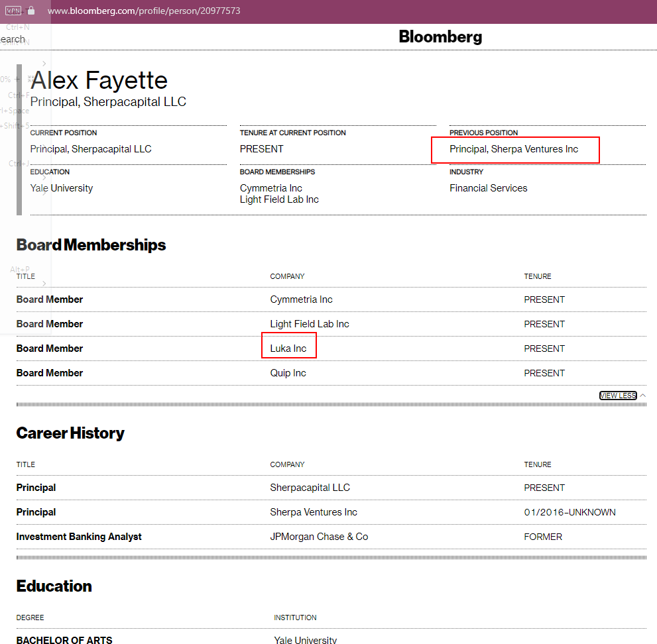
Task: Click Light Field Lab Inc in the Board Memberships table
Action: coord(310,324)
